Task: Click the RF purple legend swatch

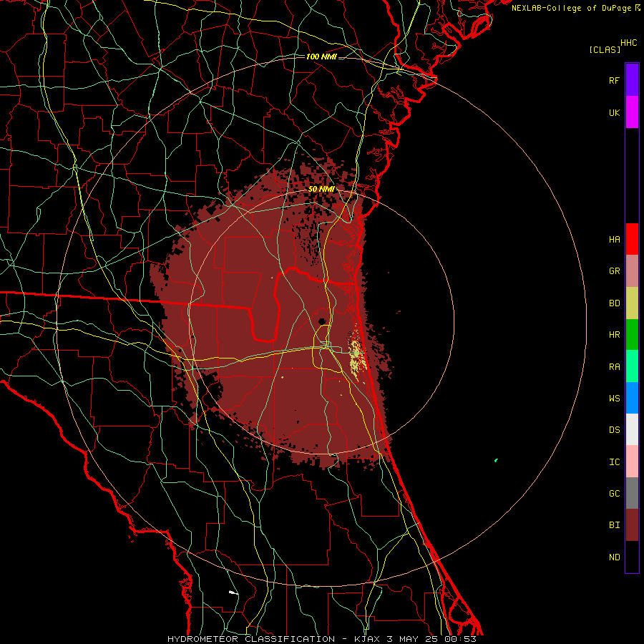Action: click(632, 80)
